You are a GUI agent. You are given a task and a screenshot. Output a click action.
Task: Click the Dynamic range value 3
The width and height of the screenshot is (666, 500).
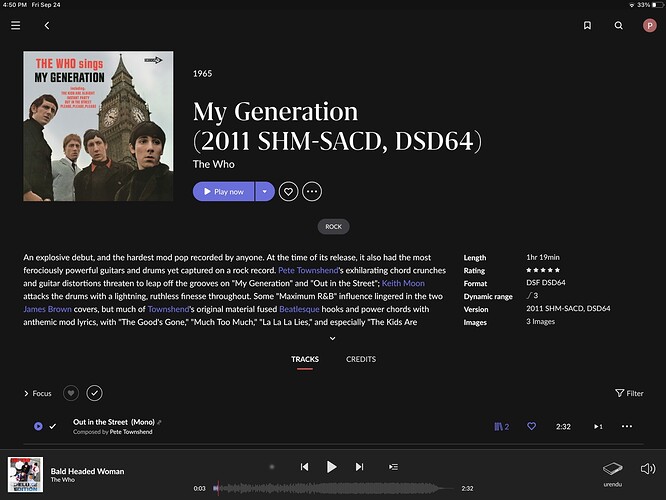click(532, 295)
